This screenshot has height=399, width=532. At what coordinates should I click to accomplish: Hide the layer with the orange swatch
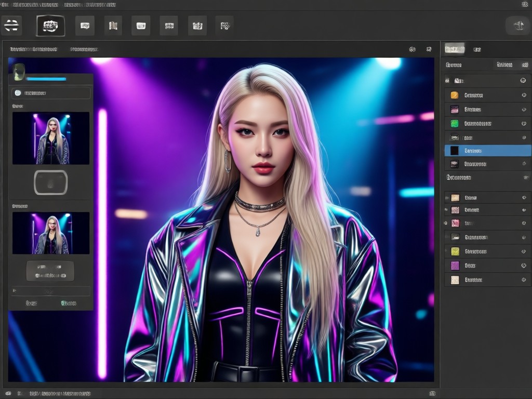pos(524,96)
